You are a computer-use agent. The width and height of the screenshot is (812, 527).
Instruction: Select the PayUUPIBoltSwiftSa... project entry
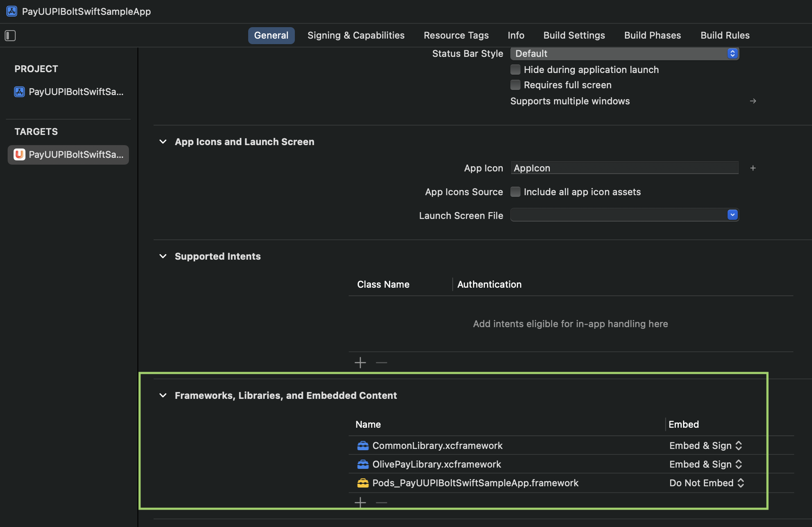pyautogui.click(x=68, y=92)
